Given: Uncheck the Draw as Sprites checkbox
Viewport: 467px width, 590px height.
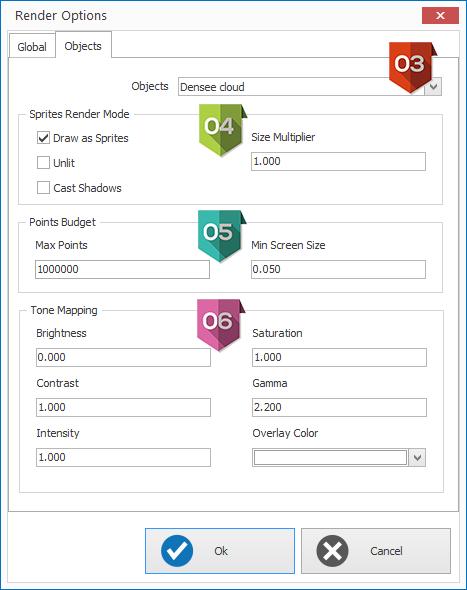Looking at the screenshot, I should (x=43, y=138).
